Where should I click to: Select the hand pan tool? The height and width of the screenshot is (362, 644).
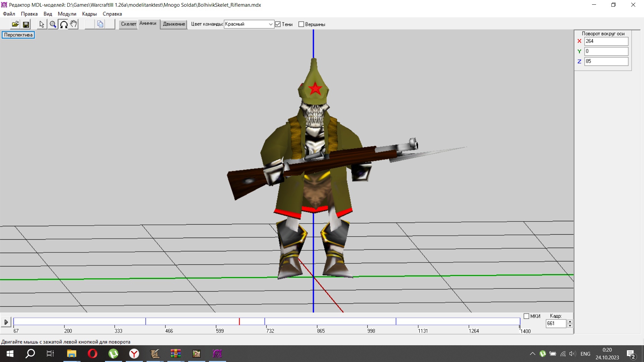74,24
